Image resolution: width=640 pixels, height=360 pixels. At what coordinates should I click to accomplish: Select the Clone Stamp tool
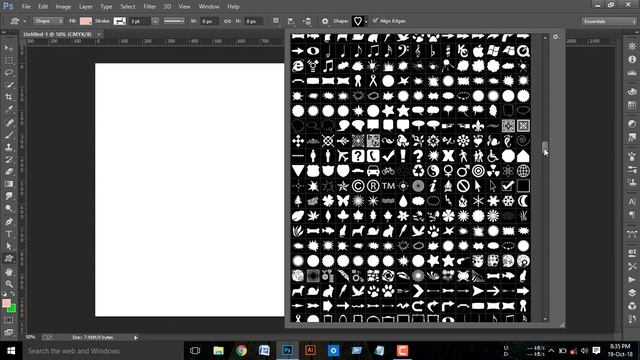click(9, 147)
